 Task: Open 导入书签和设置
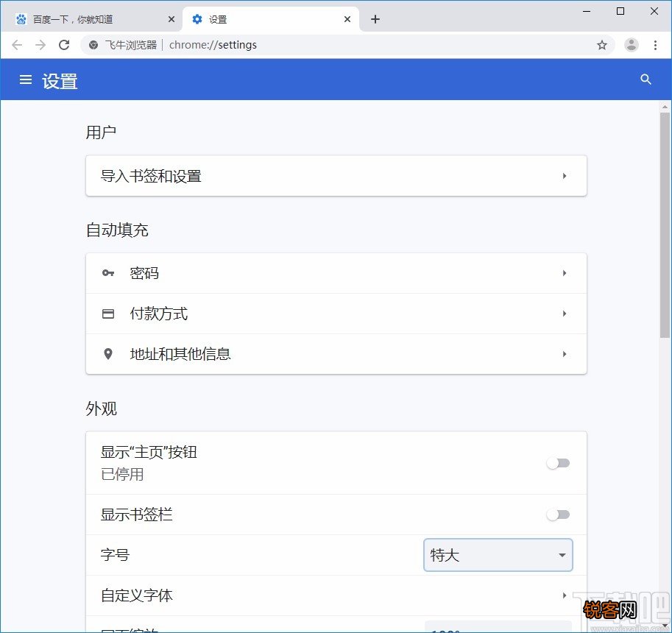pyautogui.click(x=336, y=176)
